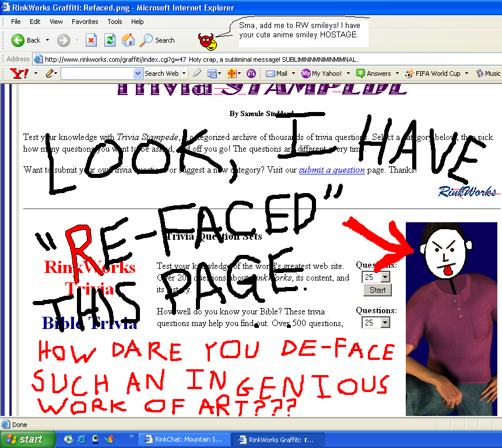The image size is (502, 448).
Task: Open the Search magnifier in the toolbar
Action: pos(157,40)
